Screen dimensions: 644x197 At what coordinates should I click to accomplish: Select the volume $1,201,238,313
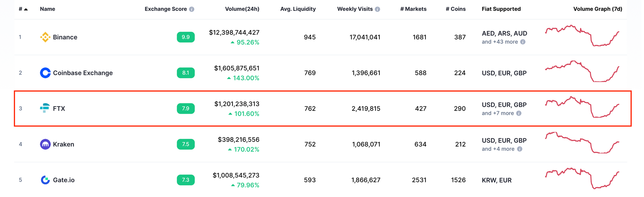click(x=237, y=104)
